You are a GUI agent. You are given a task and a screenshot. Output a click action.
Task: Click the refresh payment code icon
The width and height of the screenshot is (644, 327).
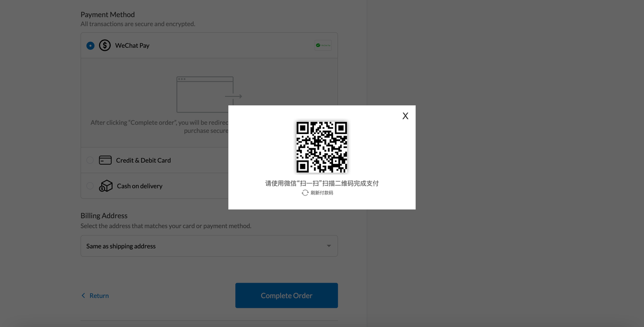(x=305, y=193)
